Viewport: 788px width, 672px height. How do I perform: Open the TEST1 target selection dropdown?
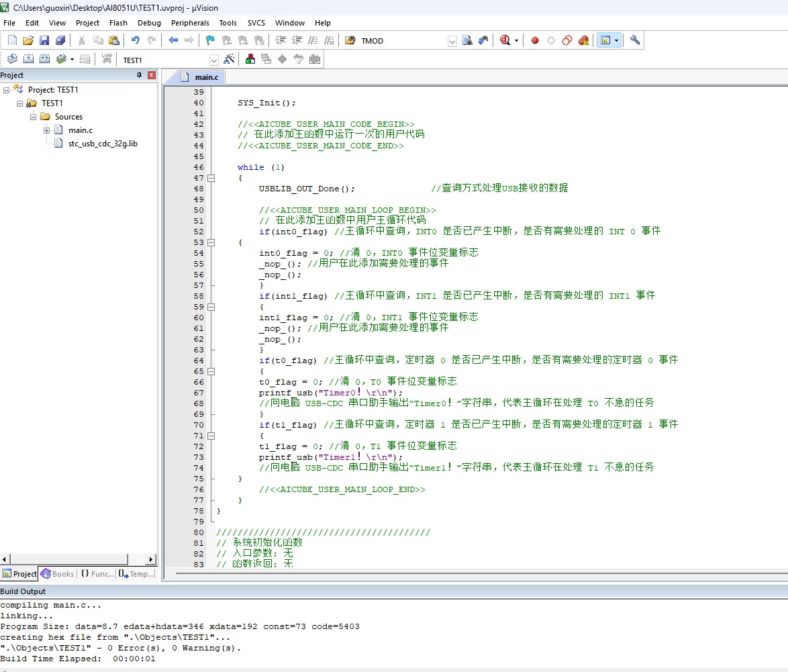214,60
